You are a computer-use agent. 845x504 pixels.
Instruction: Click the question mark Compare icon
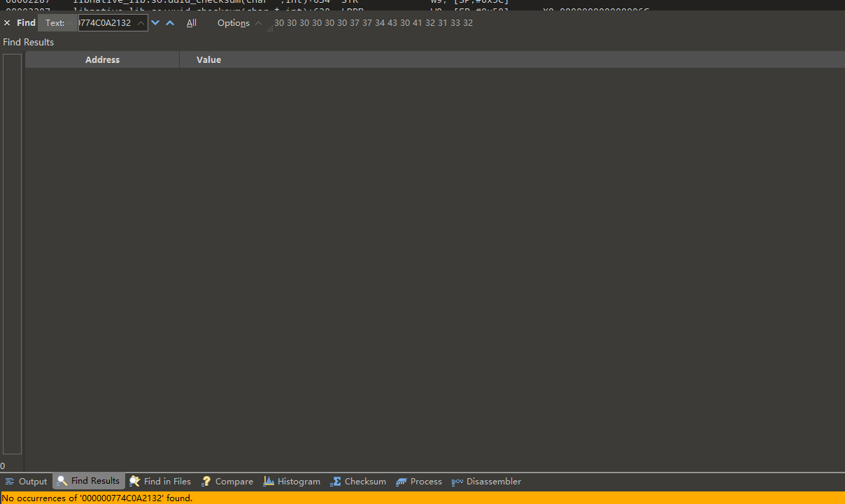[206, 482]
